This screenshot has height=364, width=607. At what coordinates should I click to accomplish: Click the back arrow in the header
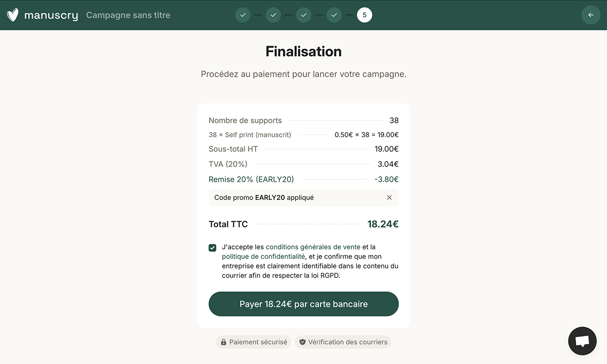click(x=591, y=15)
